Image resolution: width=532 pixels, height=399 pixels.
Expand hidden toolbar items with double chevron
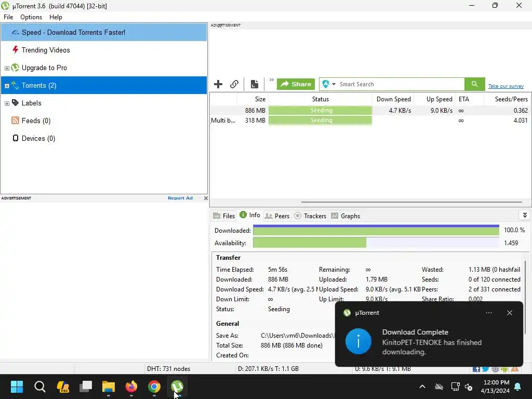coord(271,80)
